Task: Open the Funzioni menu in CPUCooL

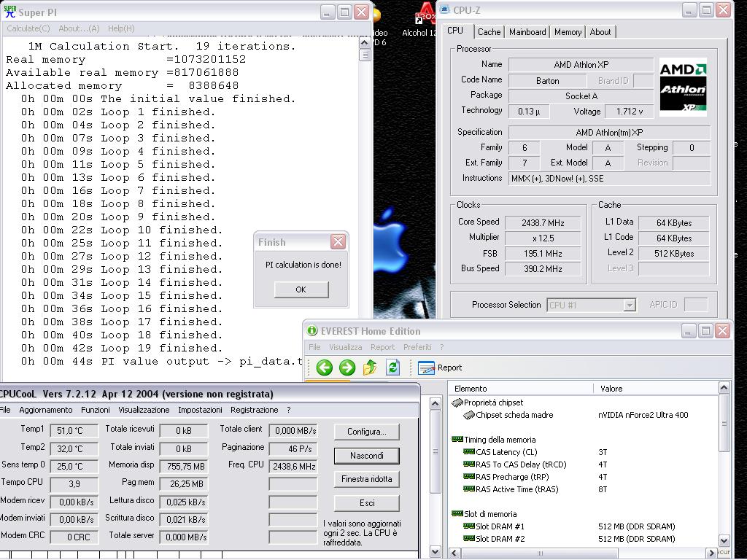Action: tap(96, 410)
